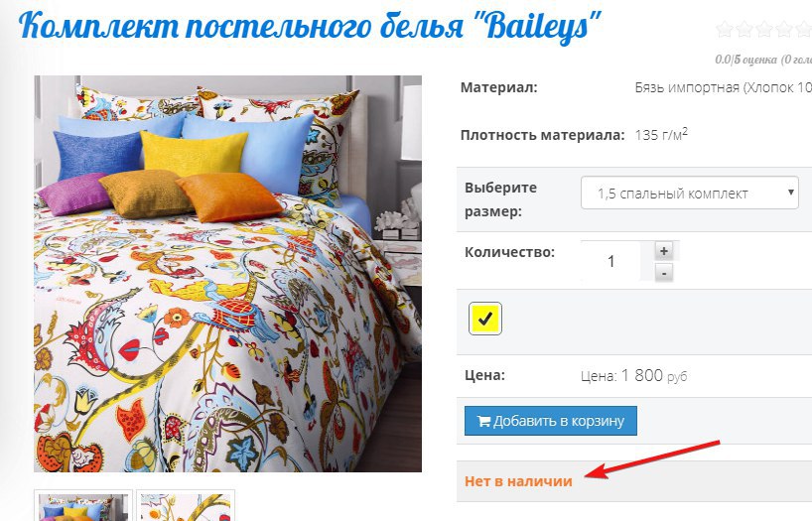Select the yellow color swatch with checkmark
Image resolution: width=812 pixels, height=521 pixels.
[484, 319]
